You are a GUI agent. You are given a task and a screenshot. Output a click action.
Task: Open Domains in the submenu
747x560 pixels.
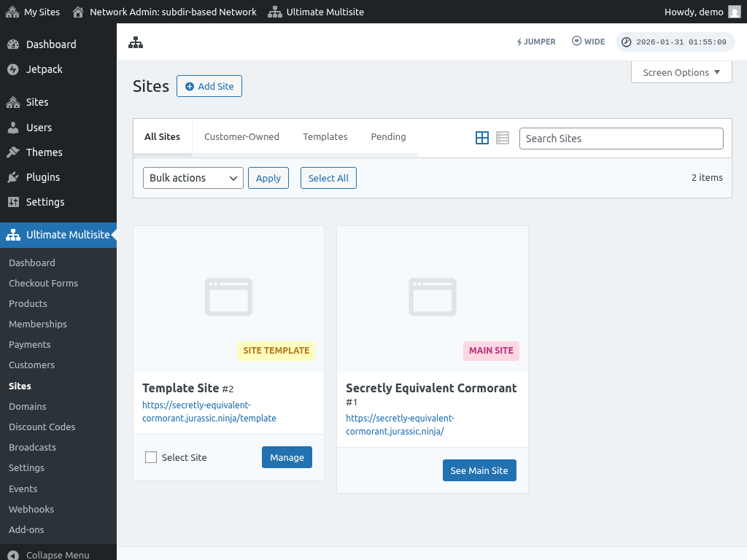tap(28, 407)
